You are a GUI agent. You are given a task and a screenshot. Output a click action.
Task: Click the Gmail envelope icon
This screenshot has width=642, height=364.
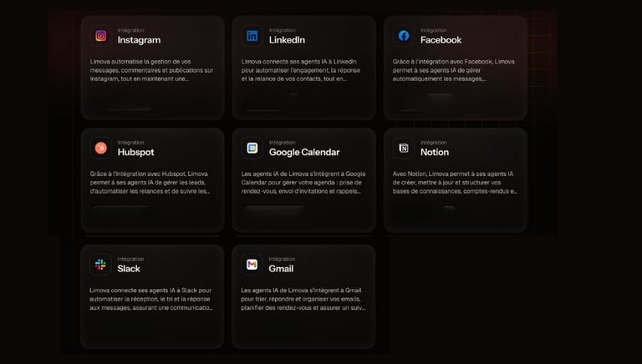click(x=252, y=265)
